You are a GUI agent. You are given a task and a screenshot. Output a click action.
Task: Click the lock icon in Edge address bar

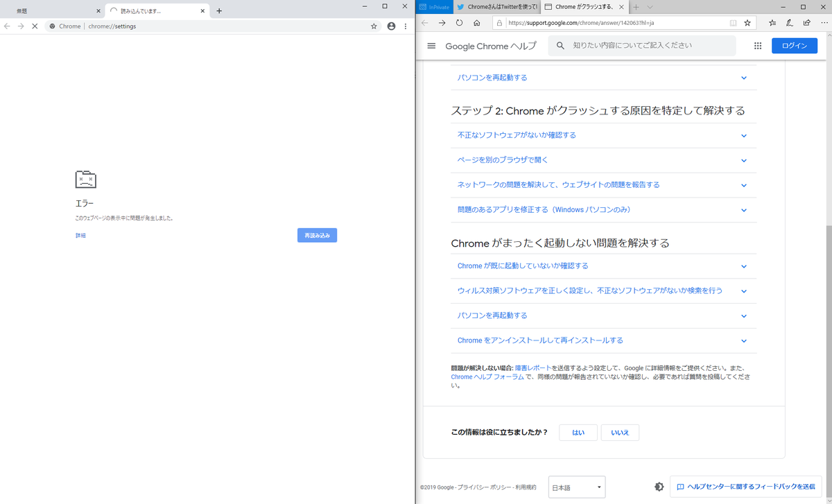[x=499, y=23]
